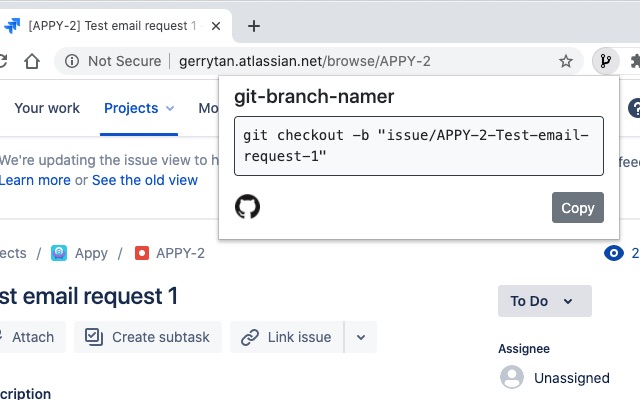The image size is (640, 400).
Task: Click the git-branch-namer popup title
Action: pos(314,97)
